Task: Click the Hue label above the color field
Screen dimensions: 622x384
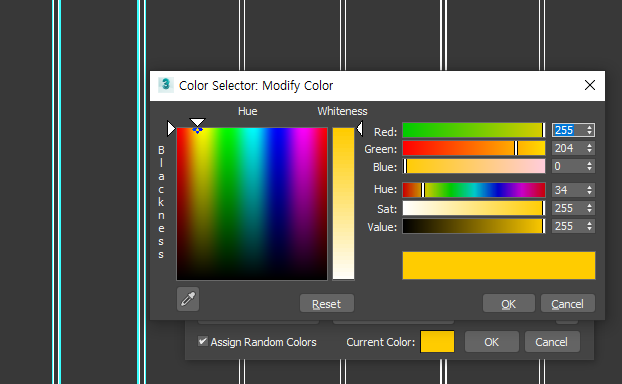Action: pos(248,111)
